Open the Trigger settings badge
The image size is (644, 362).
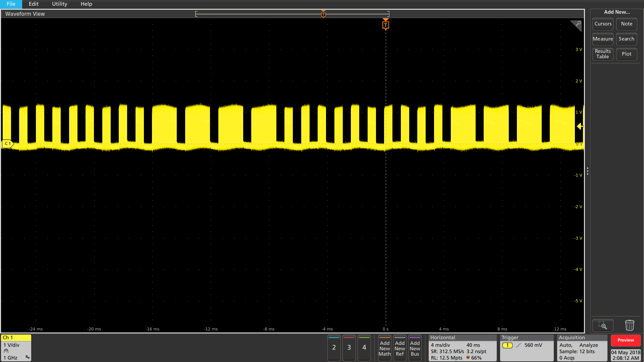click(x=527, y=348)
